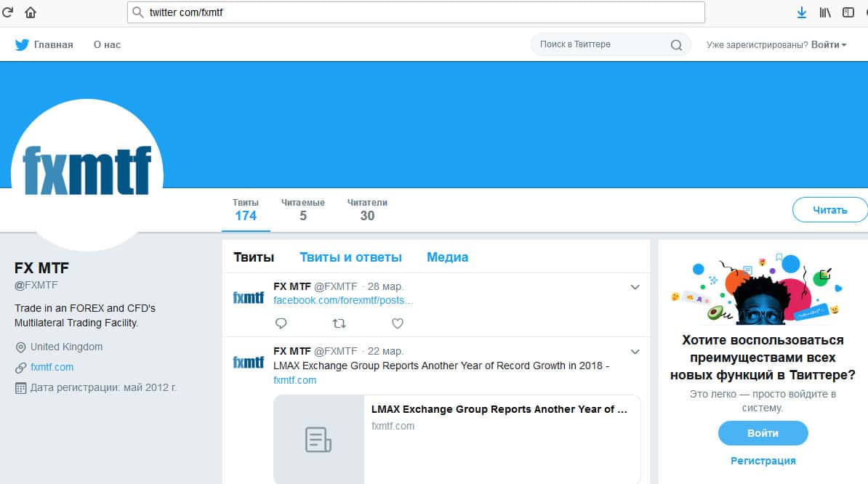This screenshot has width=868, height=484.
Task: Click the 28 мар. tweet date
Action: (385, 286)
